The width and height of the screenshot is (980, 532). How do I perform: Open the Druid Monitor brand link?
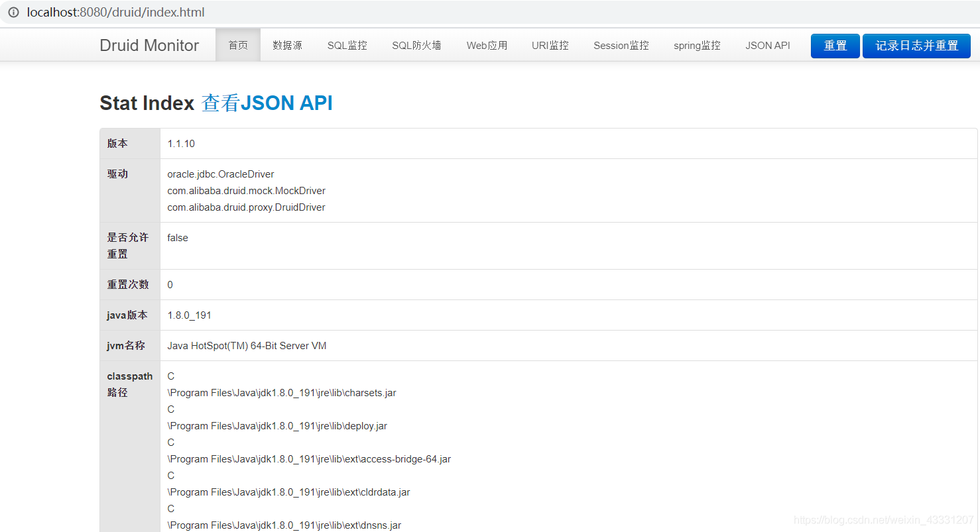point(149,45)
